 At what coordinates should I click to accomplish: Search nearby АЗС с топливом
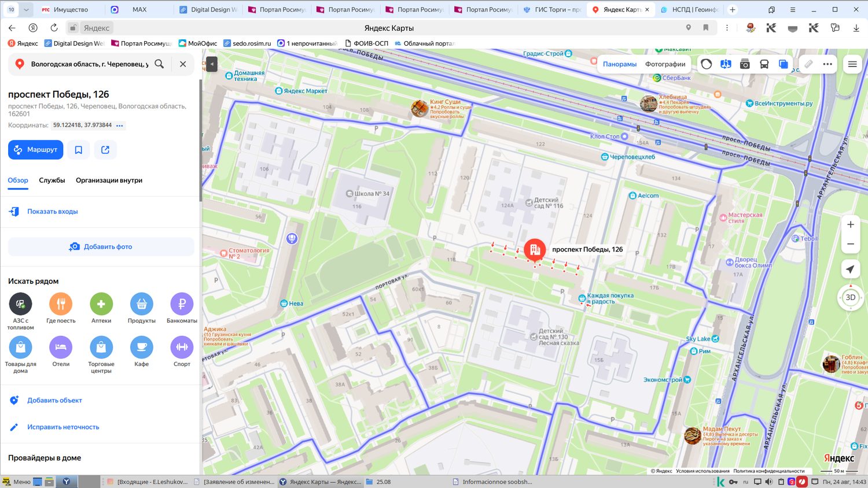coord(21,311)
